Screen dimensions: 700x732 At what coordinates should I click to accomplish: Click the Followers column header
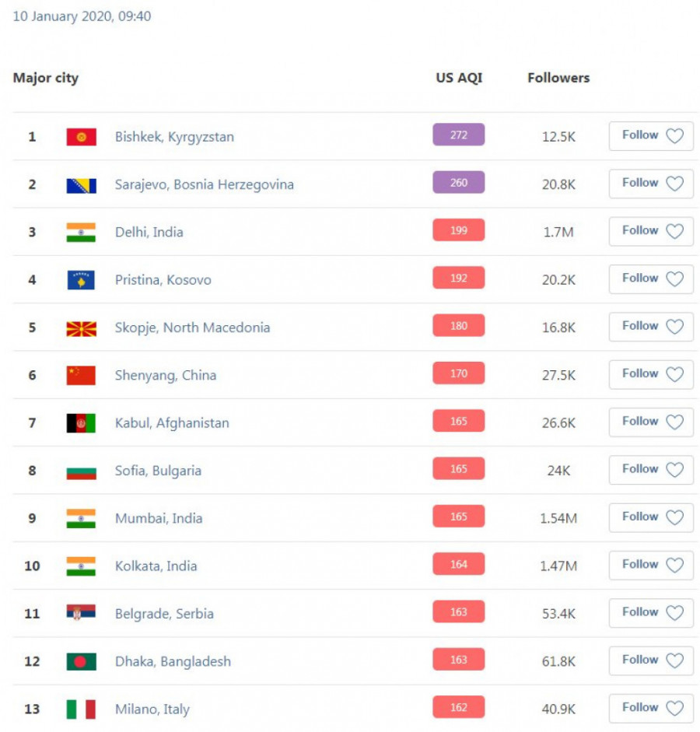pyautogui.click(x=558, y=78)
